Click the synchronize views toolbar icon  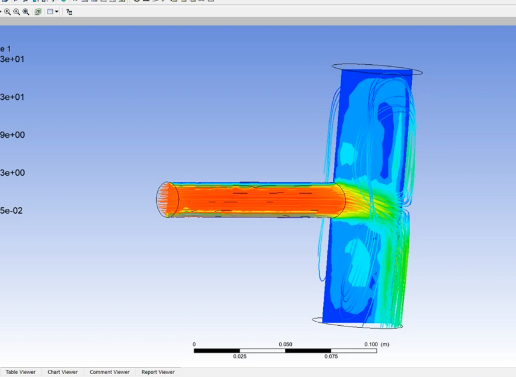point(69,12)
